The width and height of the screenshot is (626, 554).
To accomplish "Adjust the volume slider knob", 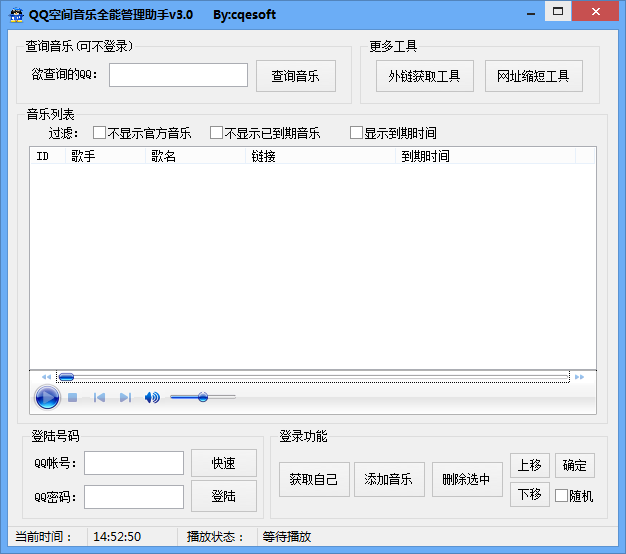I will 203,397.
